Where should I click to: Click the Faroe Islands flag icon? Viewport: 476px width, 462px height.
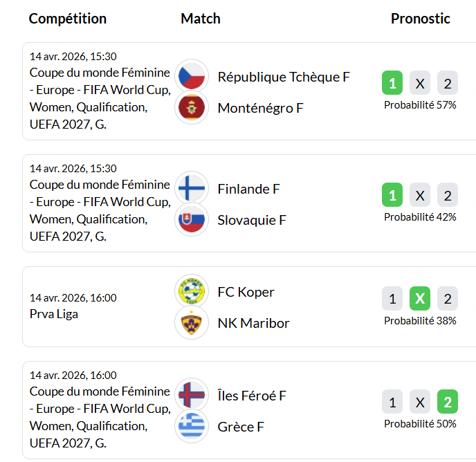coord(192,395)
